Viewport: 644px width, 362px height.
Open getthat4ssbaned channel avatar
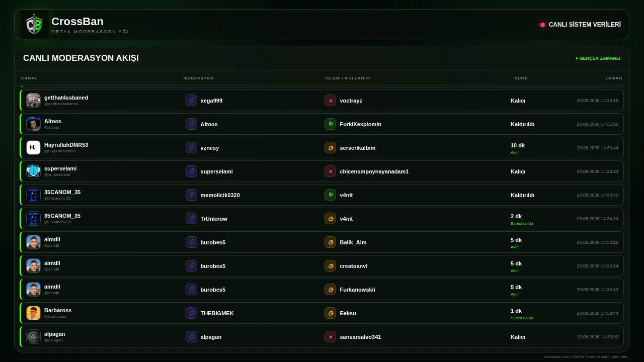pyautogui.click(x=33, y=101)
